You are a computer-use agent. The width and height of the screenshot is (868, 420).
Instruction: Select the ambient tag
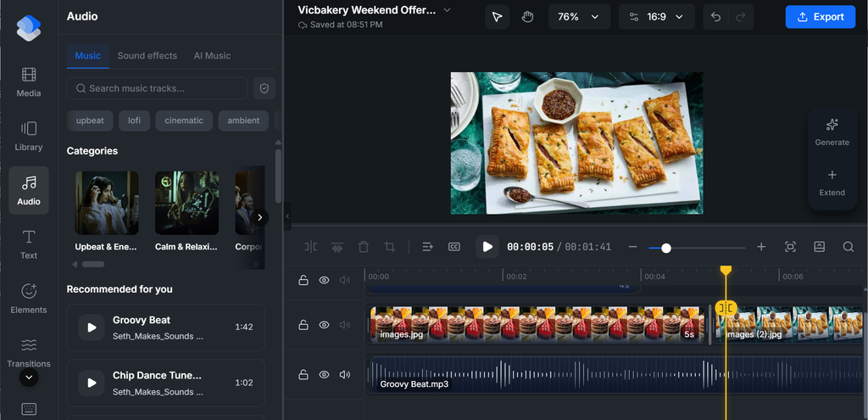243,120
